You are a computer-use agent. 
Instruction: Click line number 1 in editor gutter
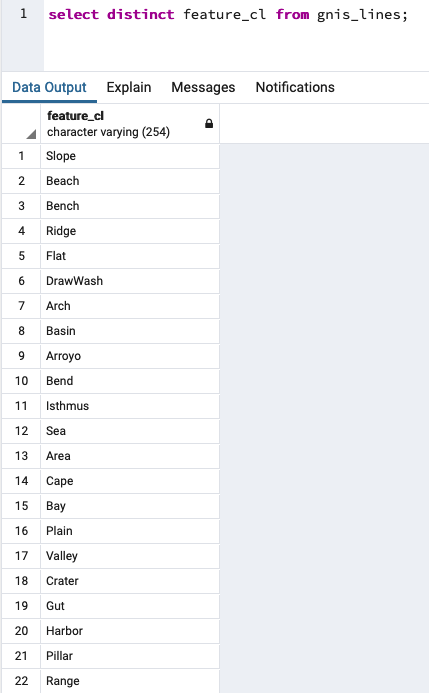coord(23,14)
